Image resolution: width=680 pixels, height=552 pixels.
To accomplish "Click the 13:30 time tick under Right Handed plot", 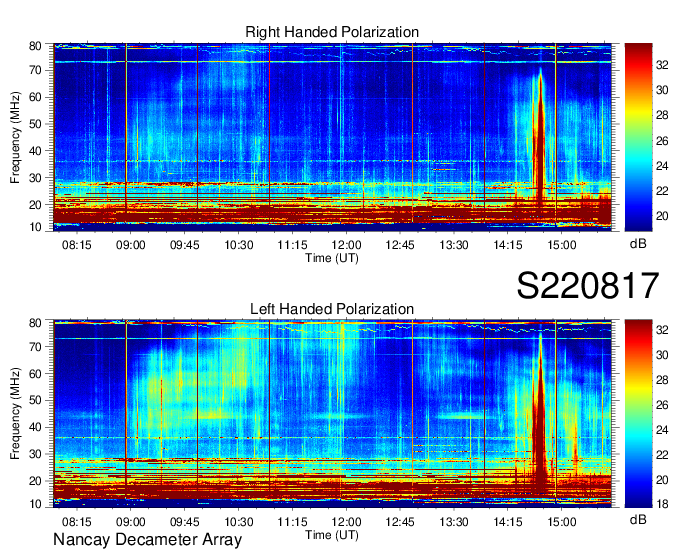I will [x=454, y=245].
